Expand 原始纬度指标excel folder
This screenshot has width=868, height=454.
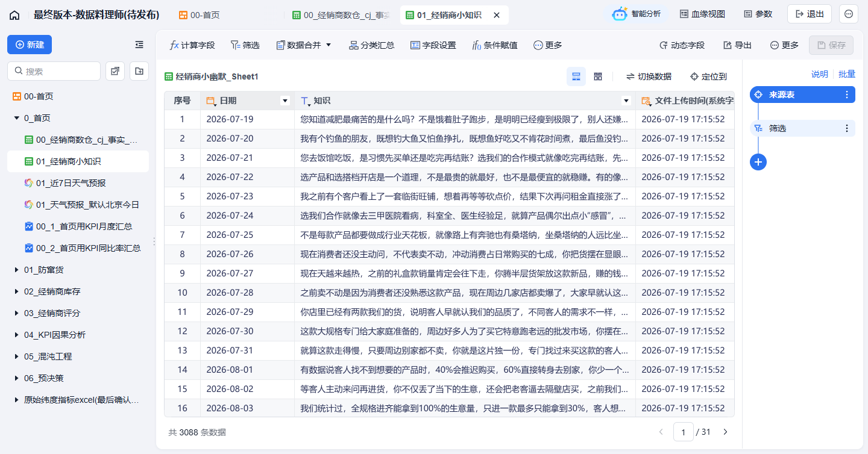(17, 400)
